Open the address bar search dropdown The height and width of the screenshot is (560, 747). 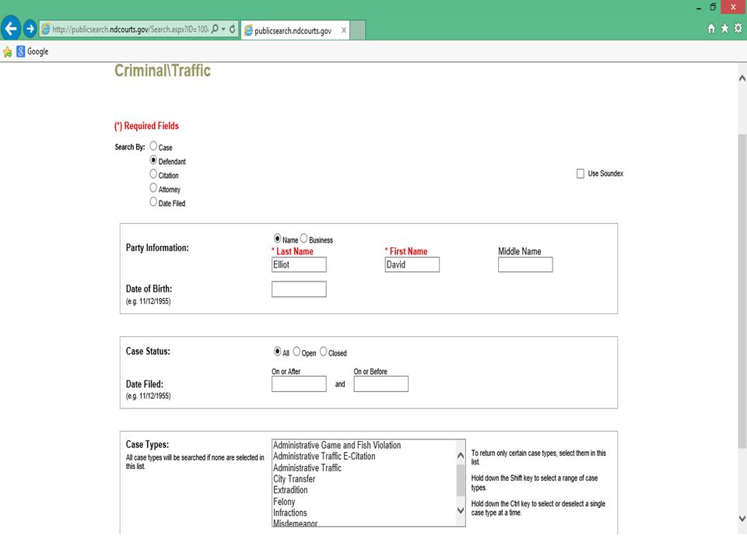click(x=223, y=30)
